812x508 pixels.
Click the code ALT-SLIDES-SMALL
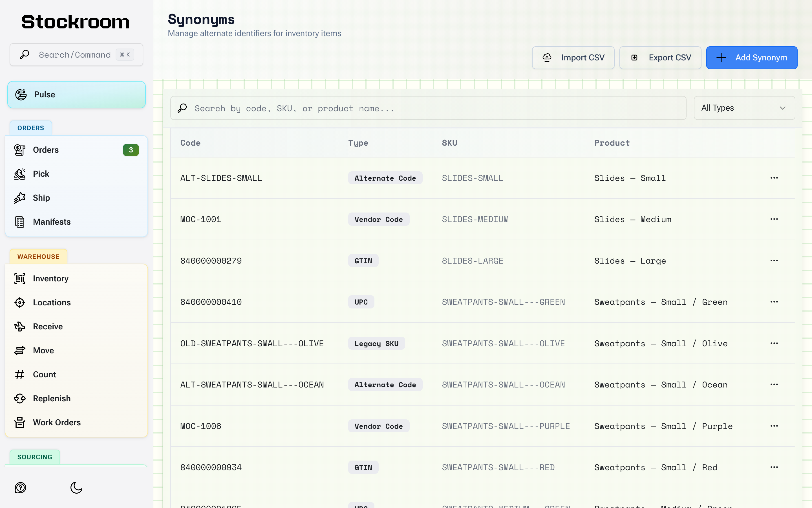[221, 178]
